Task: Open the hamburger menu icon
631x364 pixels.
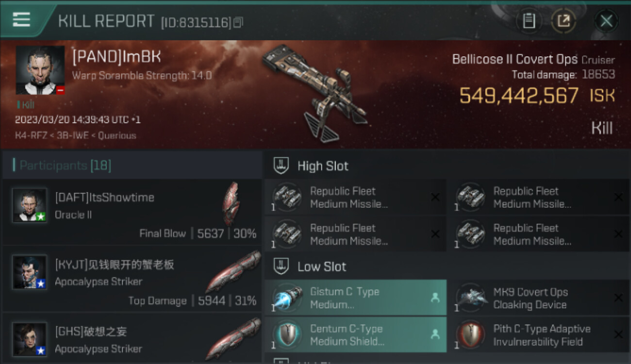Action: (21, 19)
